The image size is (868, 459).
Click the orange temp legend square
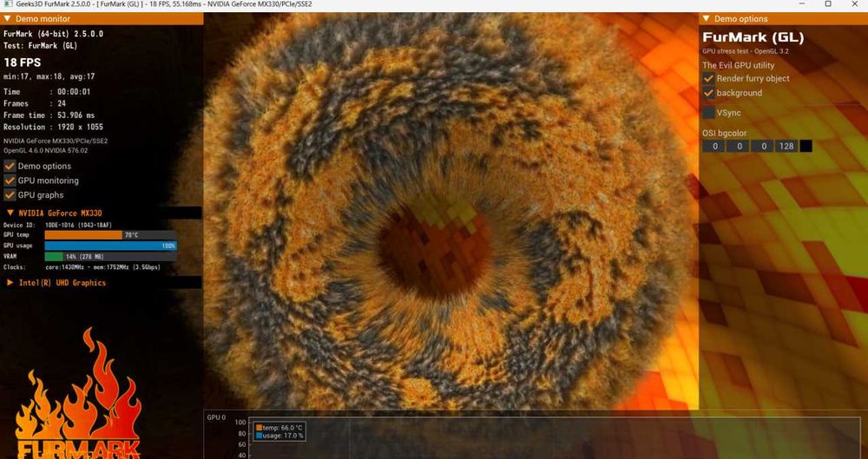coord(259,428)
